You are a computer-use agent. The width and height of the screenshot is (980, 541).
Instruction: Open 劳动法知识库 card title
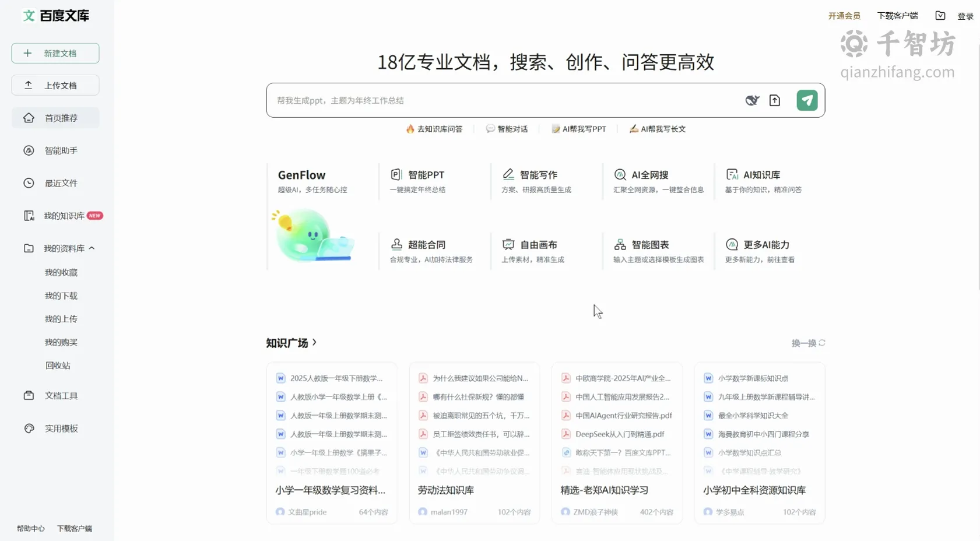coord(446,490)
